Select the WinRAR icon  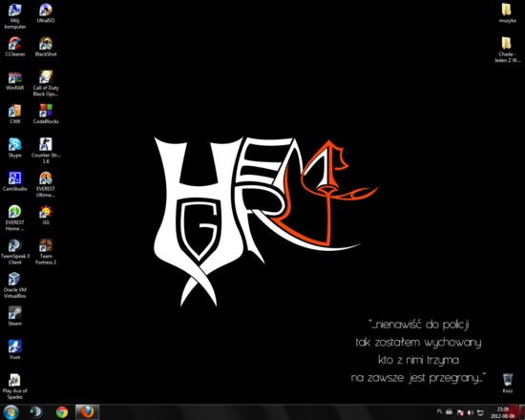(14, 81)
